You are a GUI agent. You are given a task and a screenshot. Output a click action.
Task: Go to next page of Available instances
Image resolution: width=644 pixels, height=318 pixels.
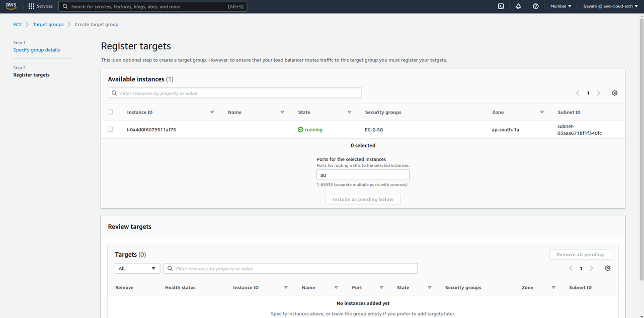pos(598,93)
